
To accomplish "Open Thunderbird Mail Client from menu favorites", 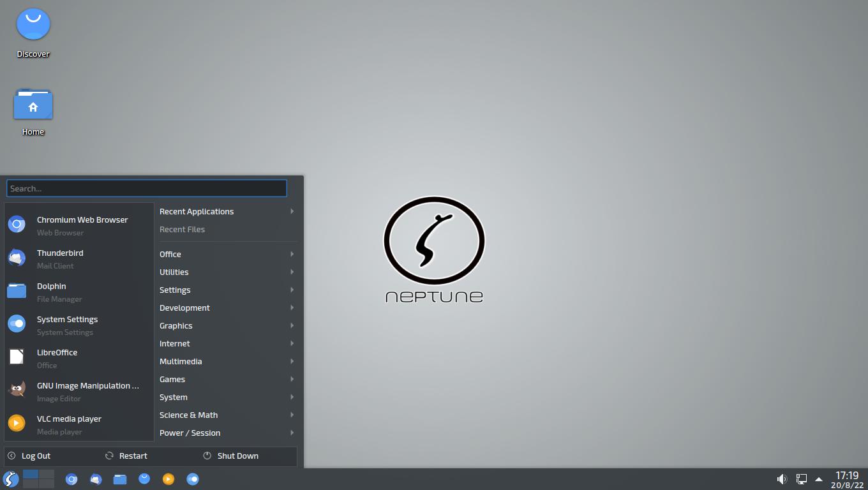I will click(79, 258).
